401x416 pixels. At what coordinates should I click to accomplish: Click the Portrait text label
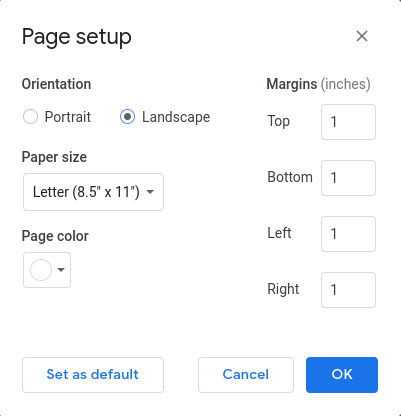click(x=68, y=117)
